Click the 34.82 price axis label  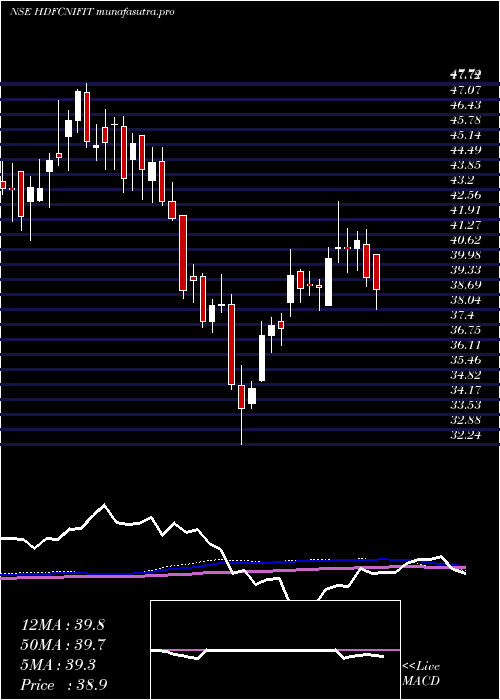(x=466, y=375)
